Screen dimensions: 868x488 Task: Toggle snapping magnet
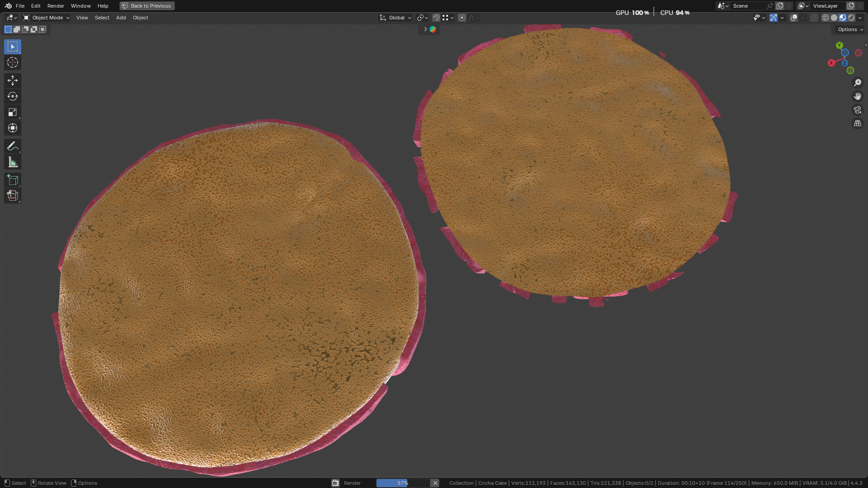tap(436, 18)
